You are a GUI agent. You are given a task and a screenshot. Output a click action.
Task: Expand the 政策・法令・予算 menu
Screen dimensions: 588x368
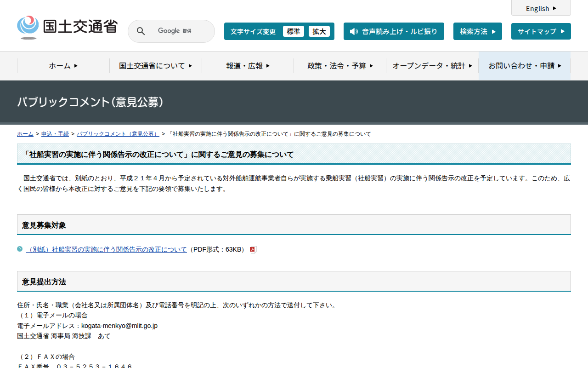(340, 66)
